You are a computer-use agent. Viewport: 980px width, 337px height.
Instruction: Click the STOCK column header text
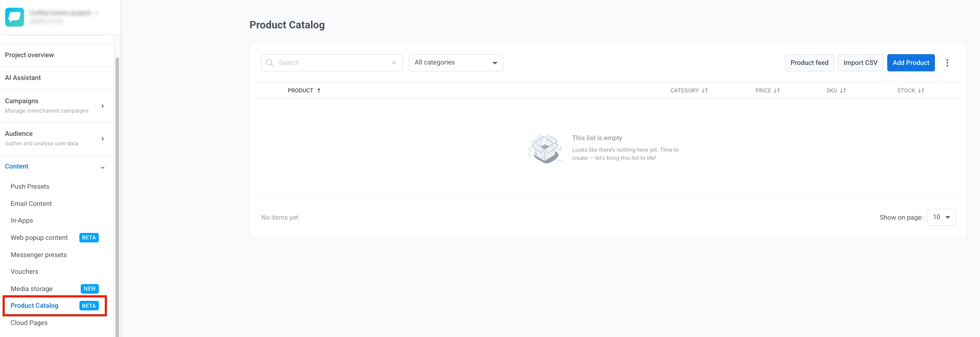906,91
